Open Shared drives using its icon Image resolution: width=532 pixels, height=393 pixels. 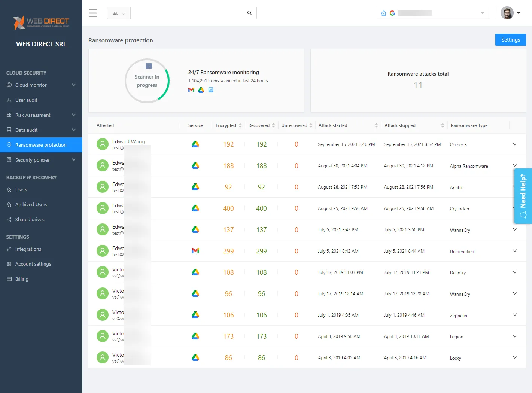coord(9,219)
